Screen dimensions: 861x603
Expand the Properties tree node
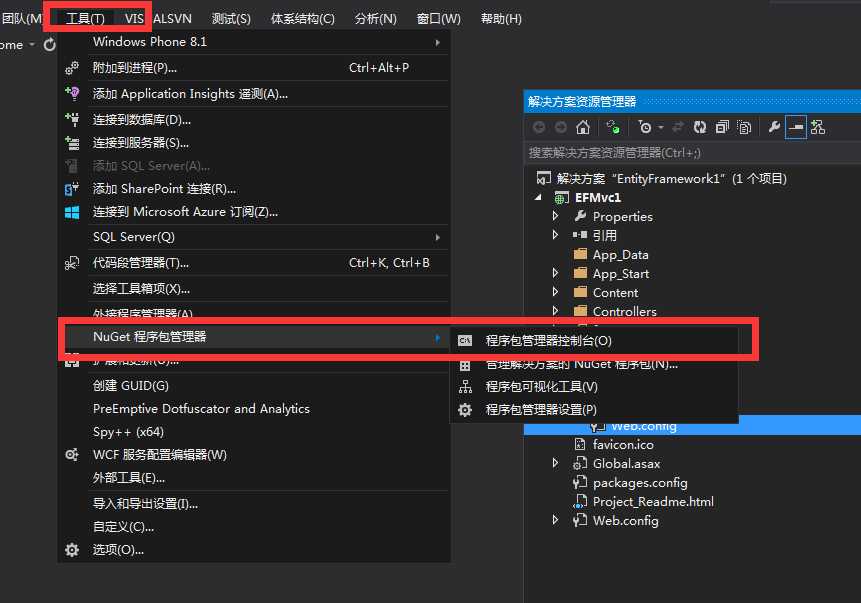pos(555,216)
